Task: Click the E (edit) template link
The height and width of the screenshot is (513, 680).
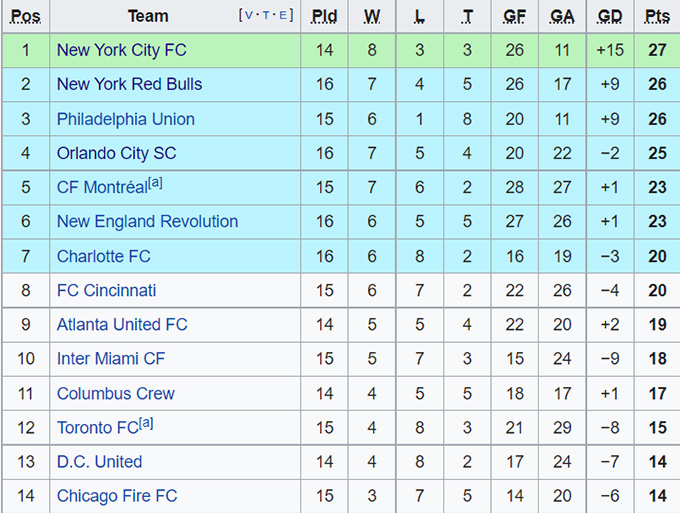Action: pyautogui.click(x=284, y=15)
